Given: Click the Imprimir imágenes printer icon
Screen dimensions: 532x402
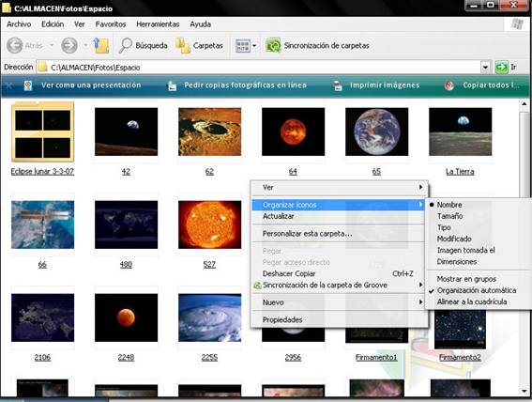Looking at the screenshot, I should (338, 85).
